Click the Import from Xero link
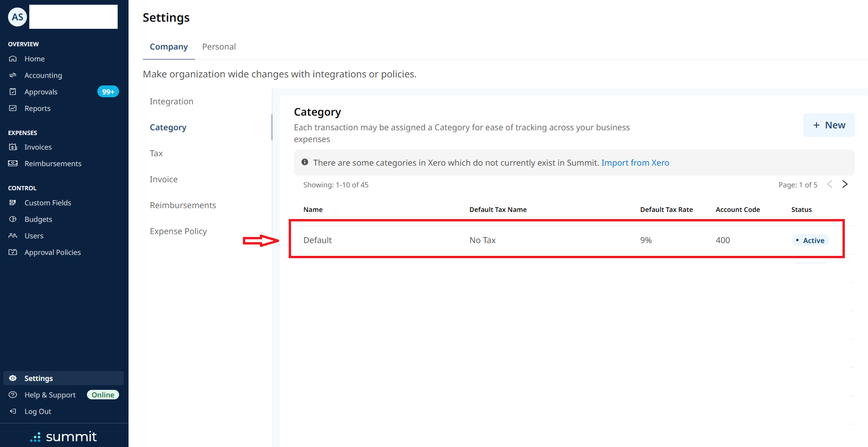This screenshot has height=447, width=868. point(635,163)
